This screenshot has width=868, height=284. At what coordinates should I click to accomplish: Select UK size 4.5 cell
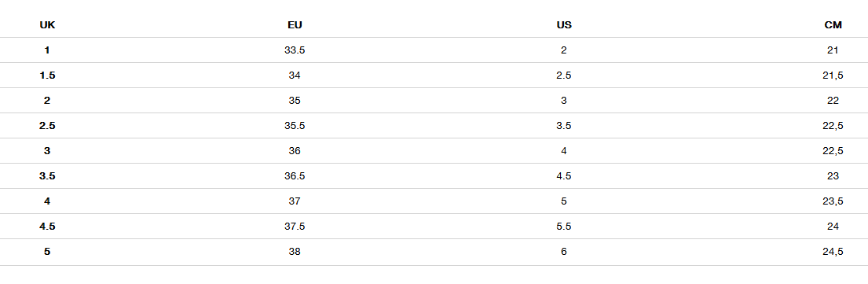point(47,227)
